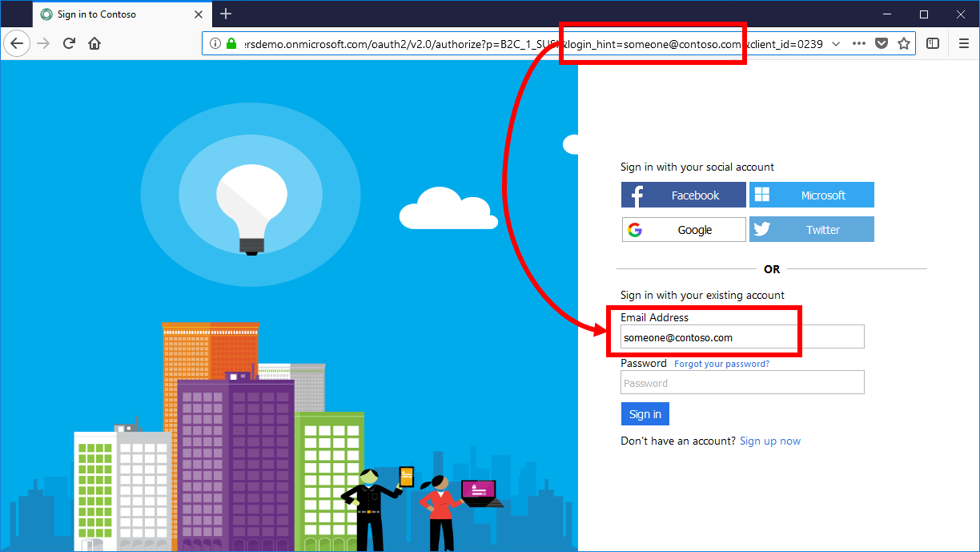
Task: Click the site information icon
Action: (215, 43)
